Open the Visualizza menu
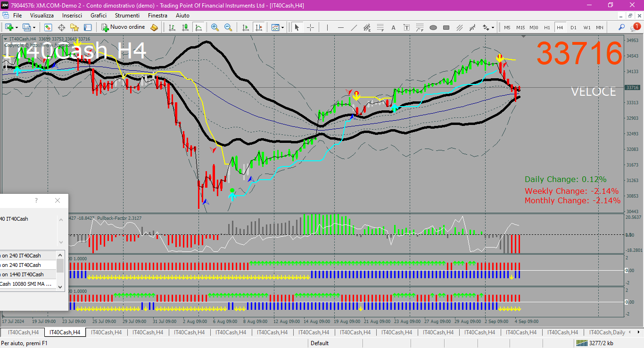The height and width of the screenshot is (348, 644). [x=42, y=16]
